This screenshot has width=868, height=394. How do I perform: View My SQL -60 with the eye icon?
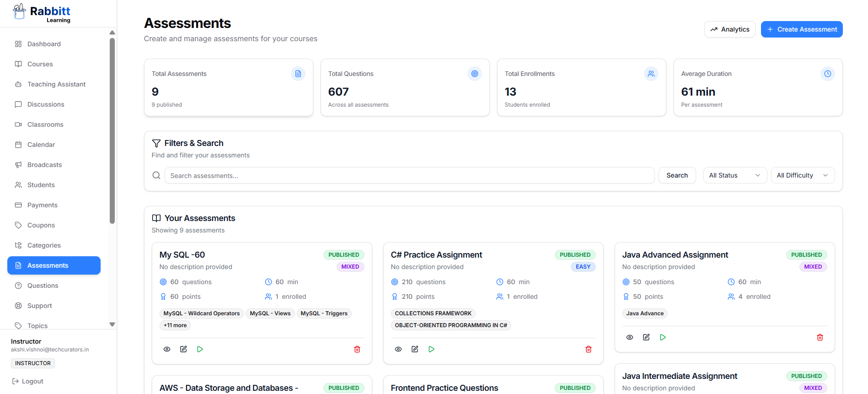click(x=167, y=349)
